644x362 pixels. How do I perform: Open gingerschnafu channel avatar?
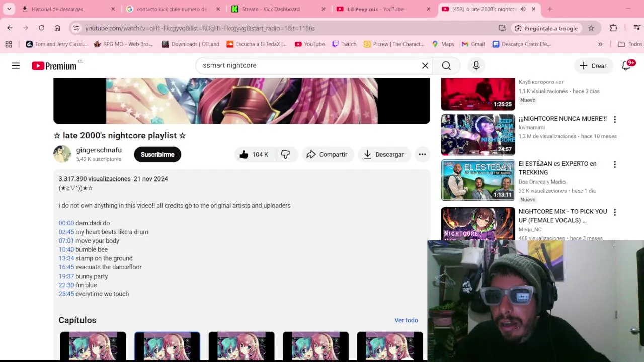62,154
